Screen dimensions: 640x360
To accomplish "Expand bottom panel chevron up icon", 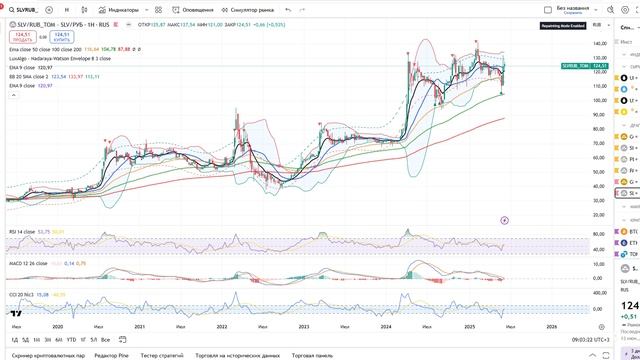I will 593,356.
